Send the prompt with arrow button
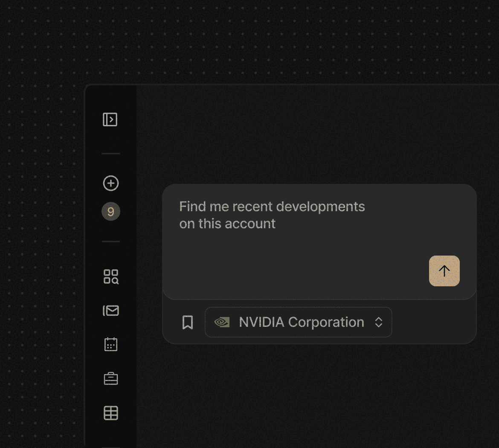Viewport: 499px width, 448px height. click(x=444, y=271)
